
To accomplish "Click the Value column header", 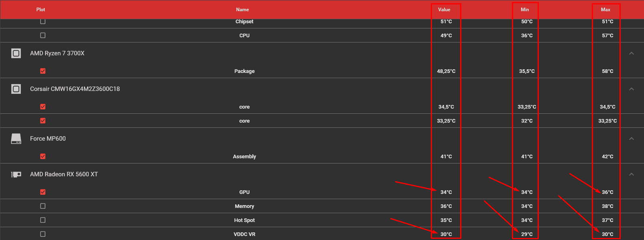I will coord(444,10).
